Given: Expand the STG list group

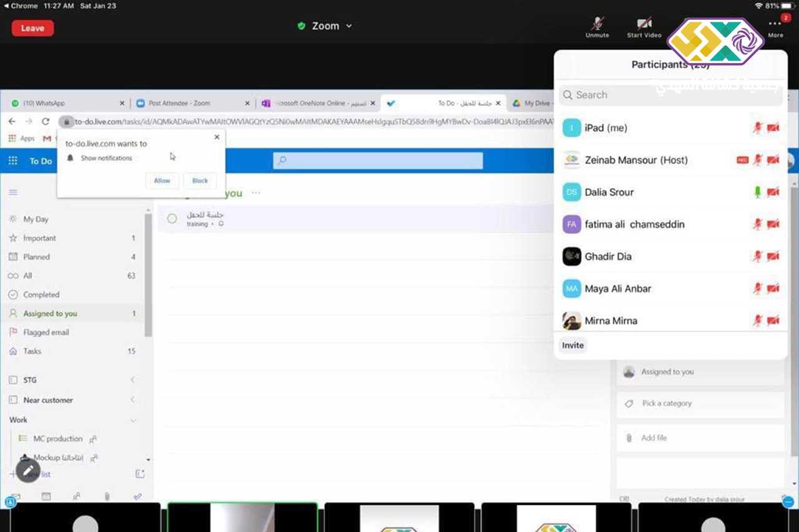Looking at the screenshot, I should point(132,380).
